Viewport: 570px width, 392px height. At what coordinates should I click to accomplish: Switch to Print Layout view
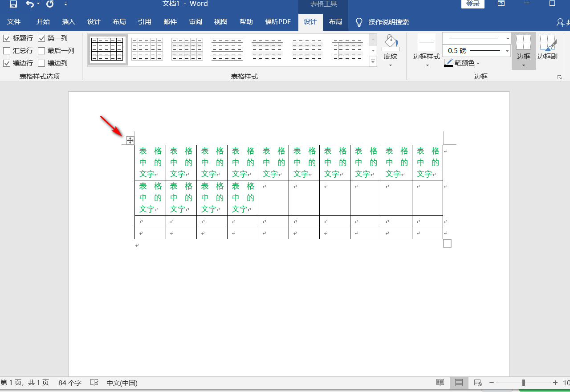(459, 383)
